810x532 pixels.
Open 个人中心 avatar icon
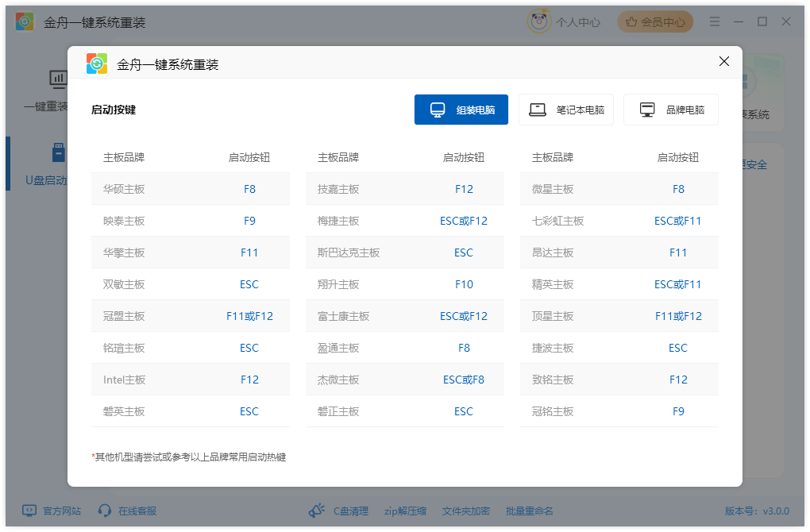point(538,21)
